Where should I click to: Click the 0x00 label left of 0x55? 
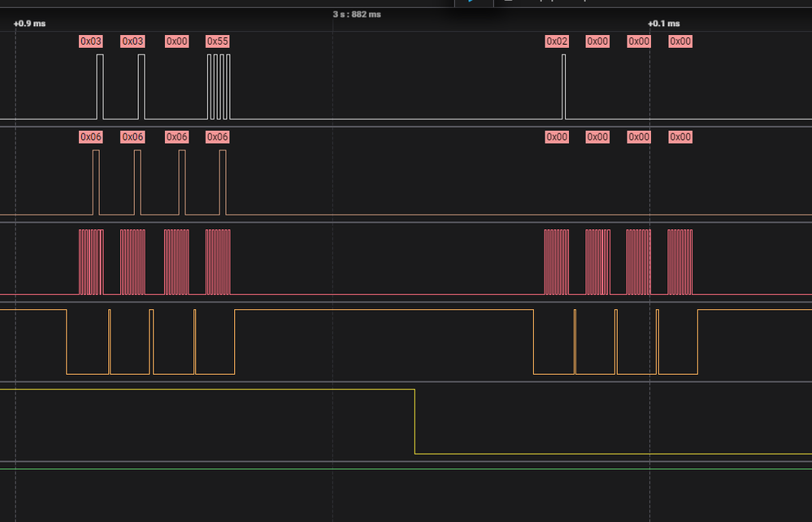tap(176, 41)
